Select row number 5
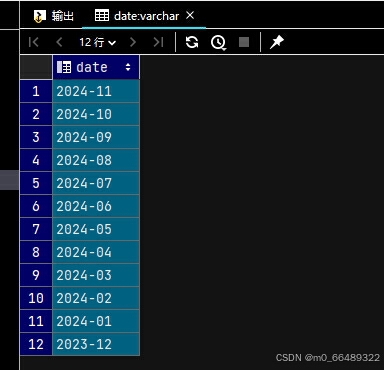 coord(36,183)
